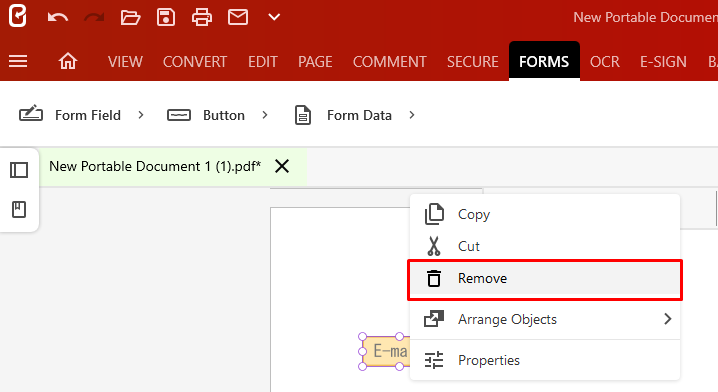Choose Remove from the context menu
718x392 pixels.
tap(544, 278)
